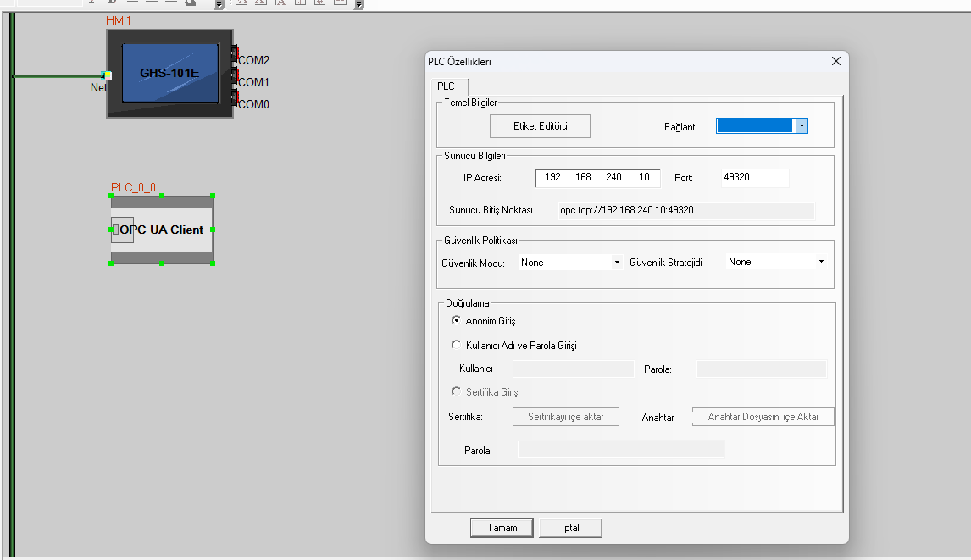
Task: Select the GHS-101E HMI device screen
Action: tap(170, 73)
